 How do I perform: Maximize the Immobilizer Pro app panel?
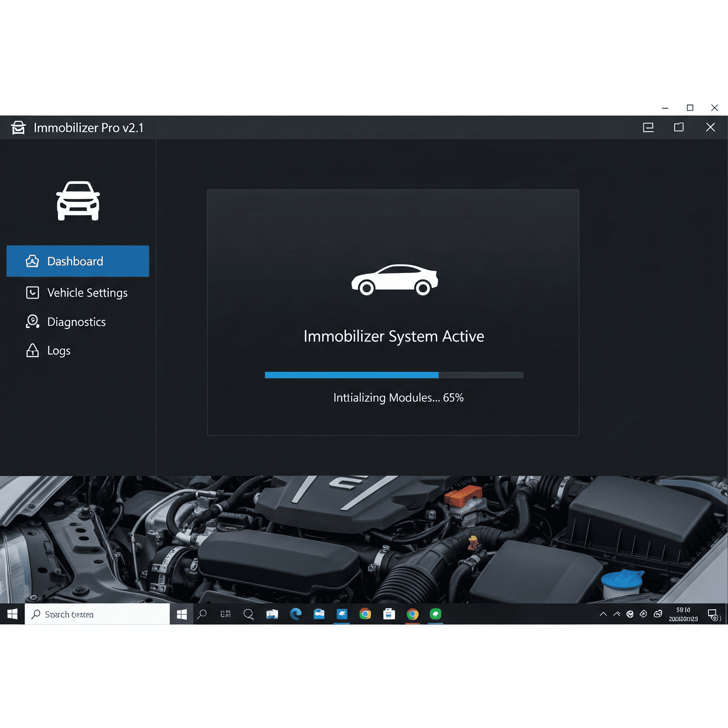coord(678,127)
